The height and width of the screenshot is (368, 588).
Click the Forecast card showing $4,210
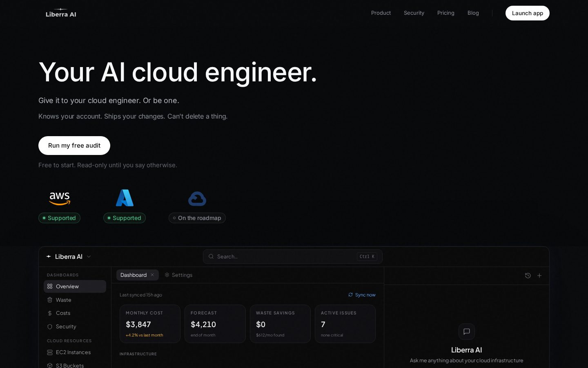pyautogui.click(x=215, y=324)
